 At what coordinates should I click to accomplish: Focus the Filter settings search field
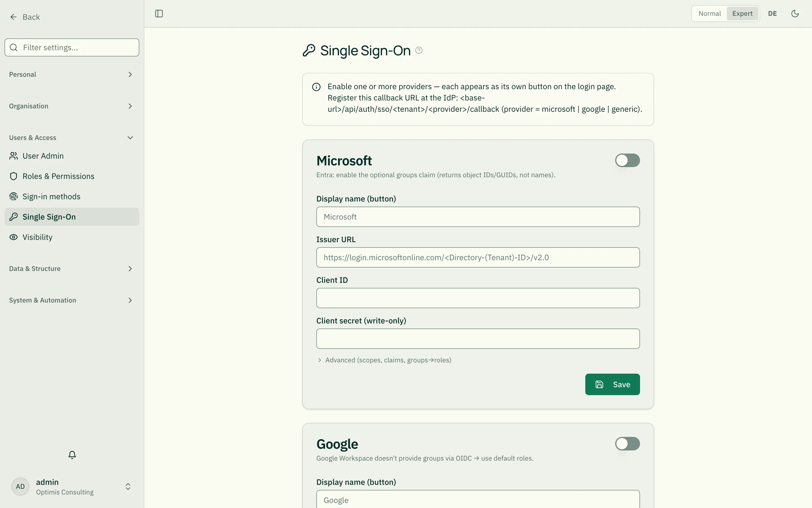(72, 47)
